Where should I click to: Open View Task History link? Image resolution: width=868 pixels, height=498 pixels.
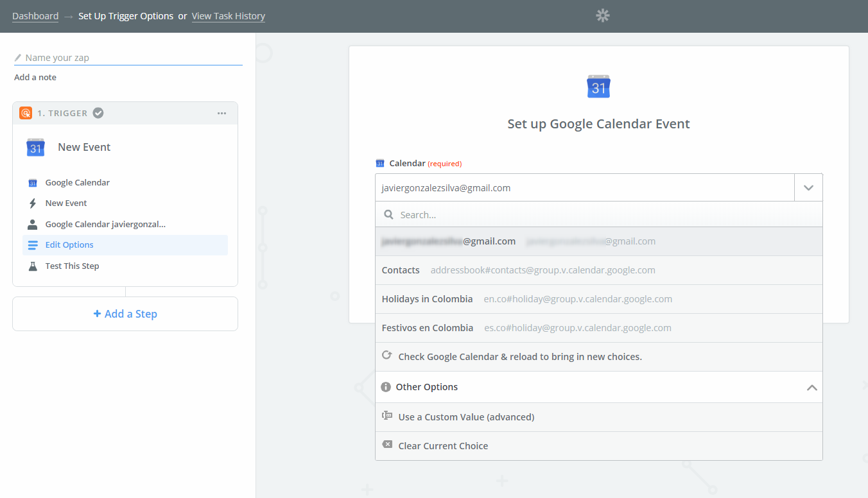pyautogui.click(x=228, y=16)
